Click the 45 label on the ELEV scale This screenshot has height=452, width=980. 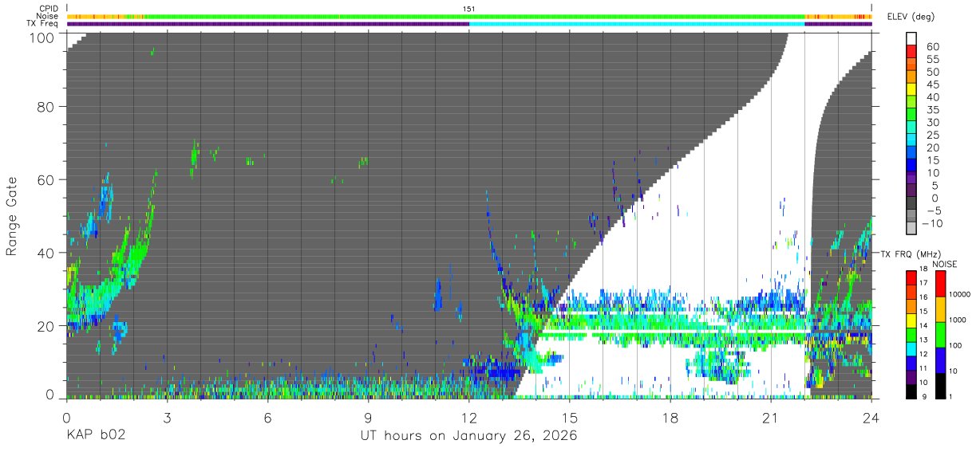pyautogui.click(x=932, y=85)
